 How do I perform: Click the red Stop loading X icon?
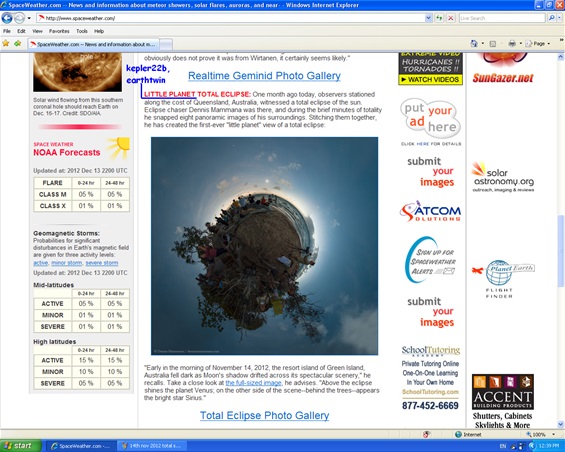(450, 18)
